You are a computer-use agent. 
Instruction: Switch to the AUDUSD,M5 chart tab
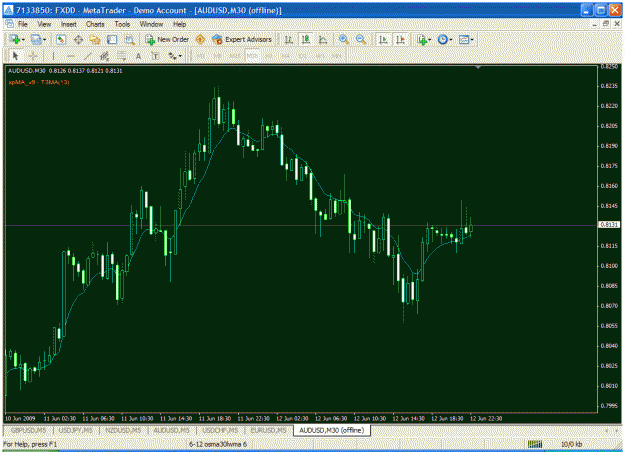point(171,430)
